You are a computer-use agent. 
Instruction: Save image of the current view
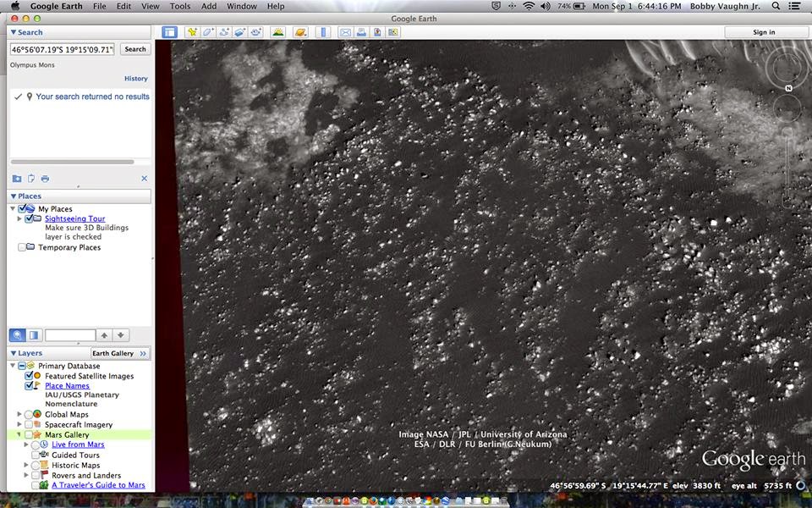(377, 32)
